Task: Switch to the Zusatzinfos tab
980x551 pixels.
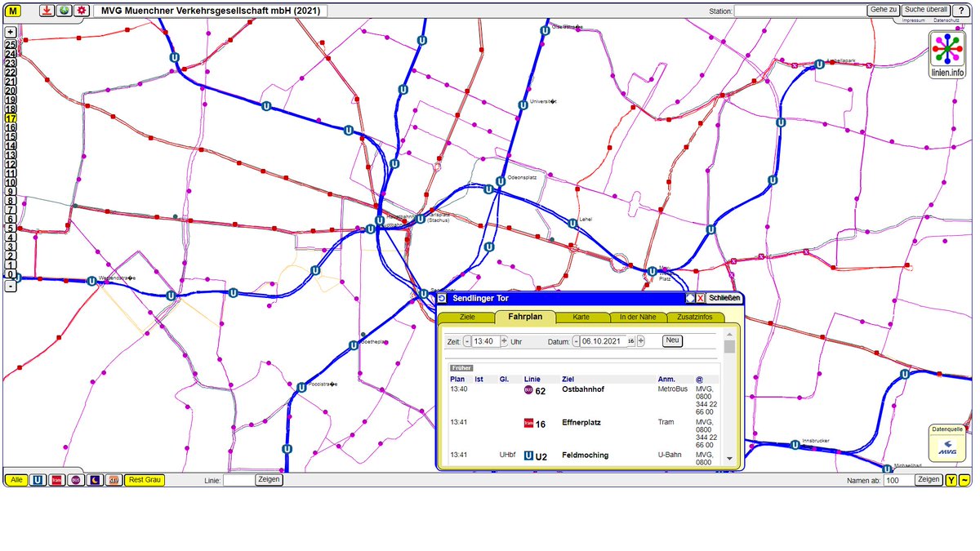Action: click(695, 317)
